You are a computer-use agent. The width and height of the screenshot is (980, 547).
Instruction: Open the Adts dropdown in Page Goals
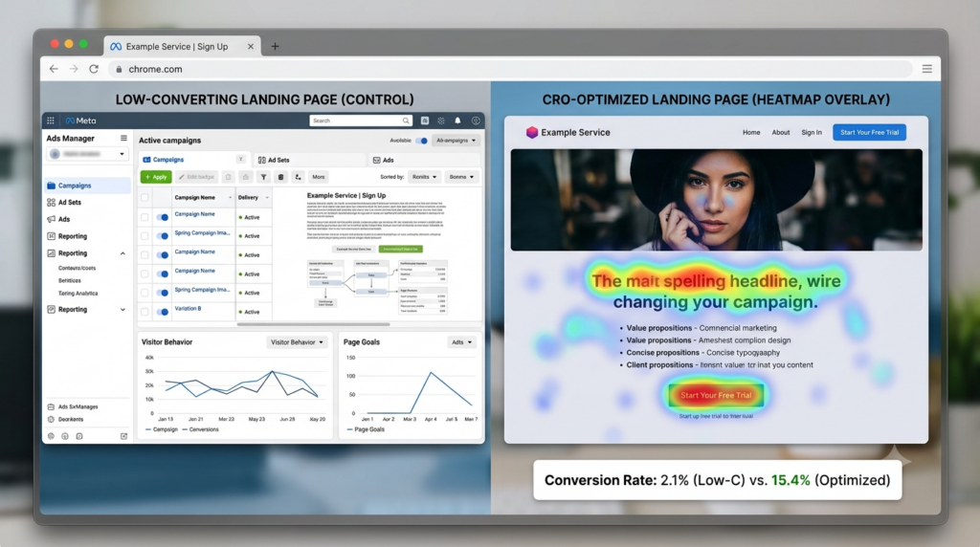tap(462, 342)
